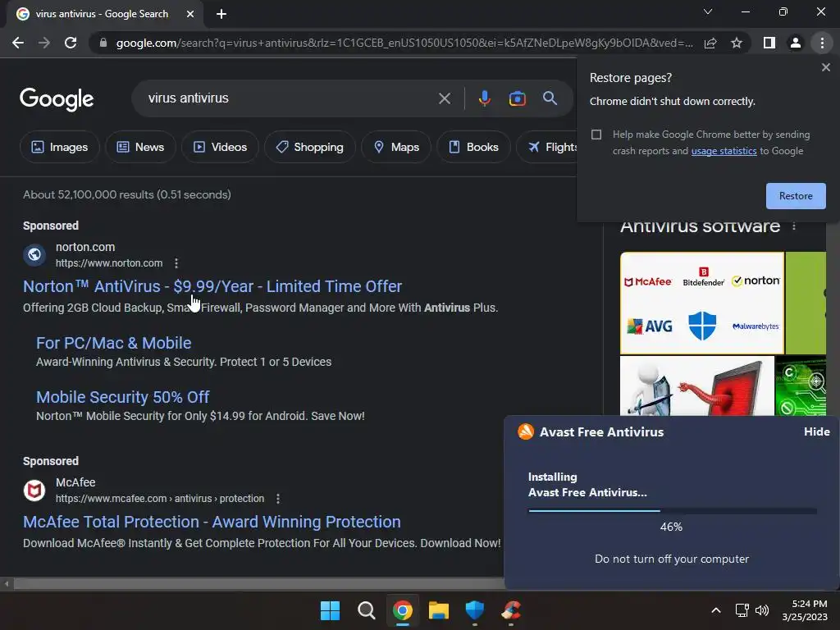The height and width of the screenshot is (630, 840).
Task: Switch to the Shopping filter
Action: [309, 147]
